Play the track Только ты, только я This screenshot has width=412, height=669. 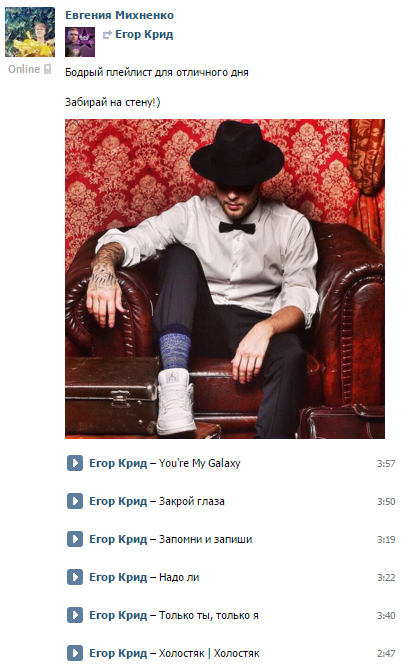(75, 615)
